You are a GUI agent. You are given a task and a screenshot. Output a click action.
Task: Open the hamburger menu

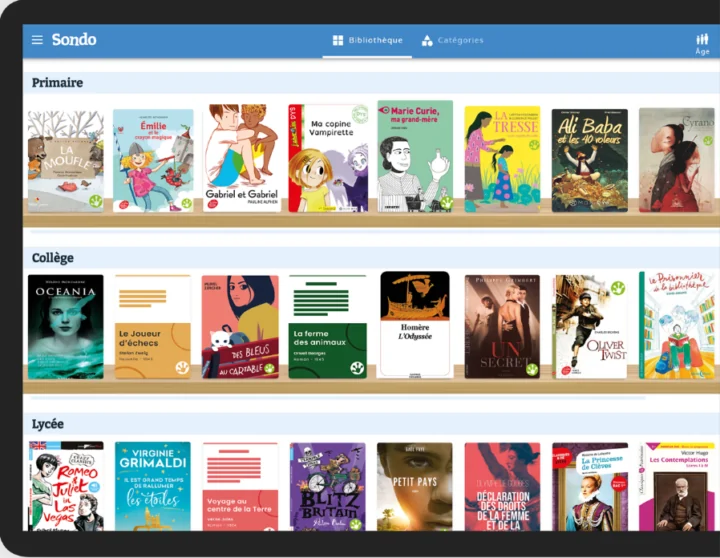tap(37, 40)
